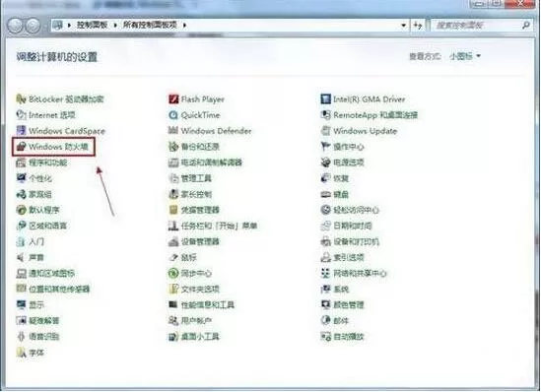
Task: Open 设备管理器
Action: click(194, 241)
